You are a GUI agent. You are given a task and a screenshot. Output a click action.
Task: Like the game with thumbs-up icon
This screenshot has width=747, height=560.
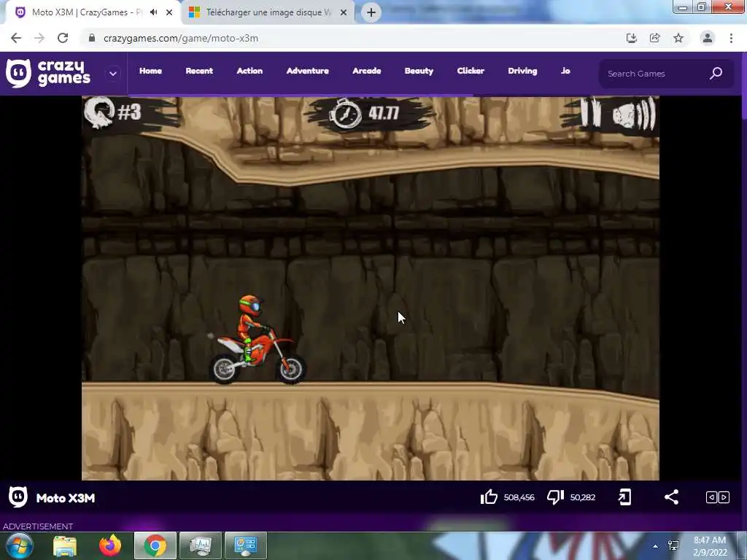coord(489,497)
